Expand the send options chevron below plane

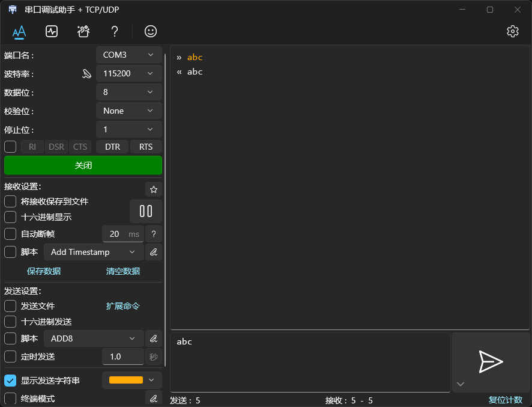461,384
